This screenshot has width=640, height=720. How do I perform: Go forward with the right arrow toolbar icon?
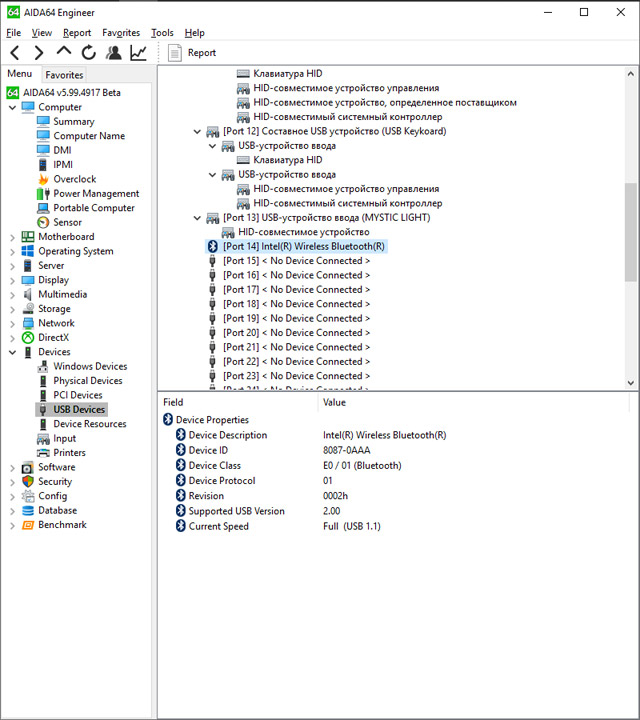39,53
